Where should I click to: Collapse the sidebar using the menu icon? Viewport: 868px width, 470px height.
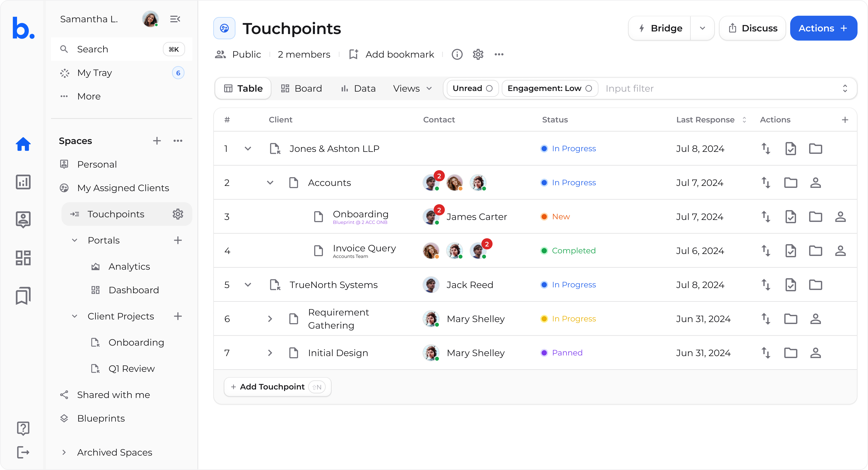175,19
